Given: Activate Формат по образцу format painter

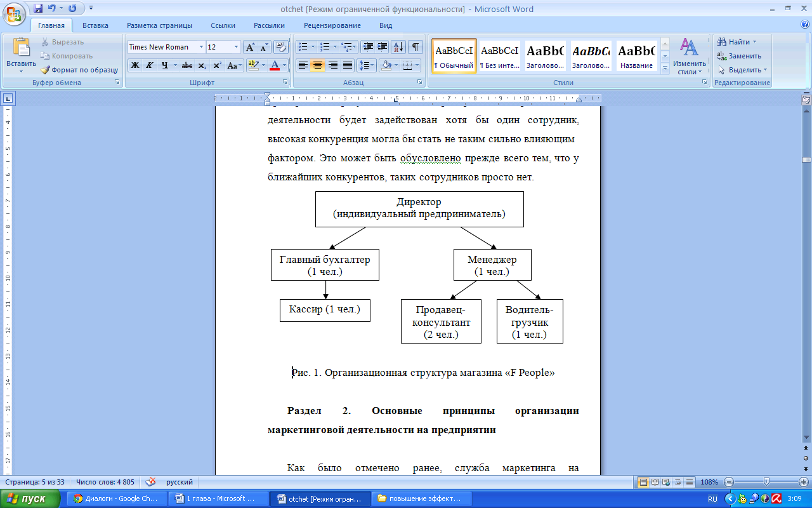Looking at the screenshot, I should pos(79,70).
